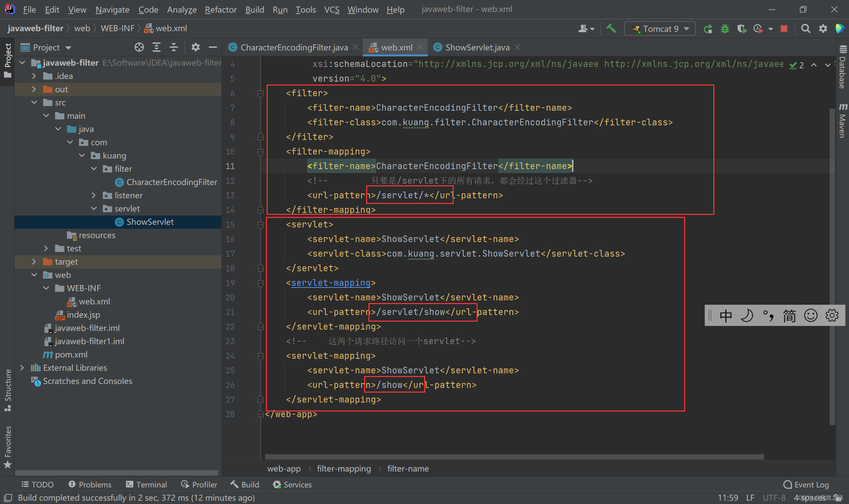Image resolution: width=849 pixels, height=504 pixels.
Task: Start debugging with the bug icon
Action: coord(725,29)
